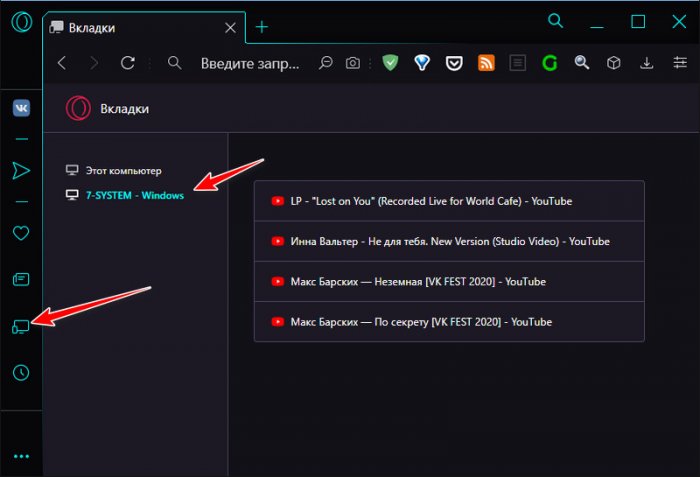The height and width of the screenshot is (477, 700).
Task: Click the 'Вкладки' page heading
Action: 125,109
